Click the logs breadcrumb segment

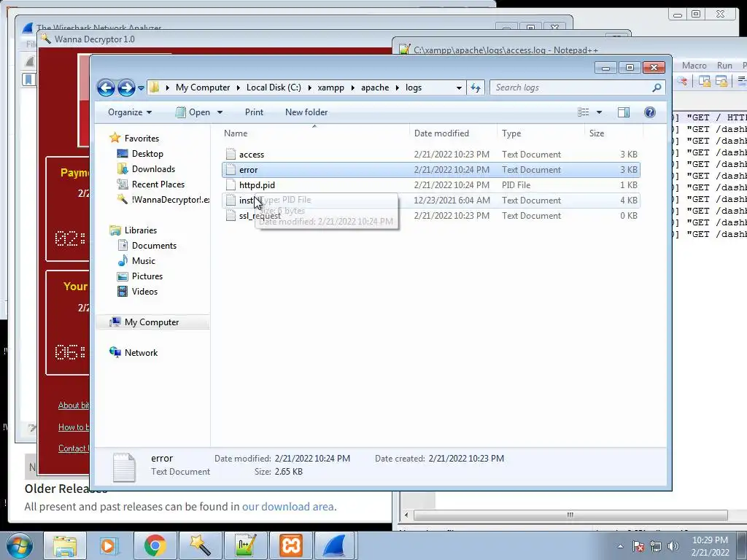(414, 87)
